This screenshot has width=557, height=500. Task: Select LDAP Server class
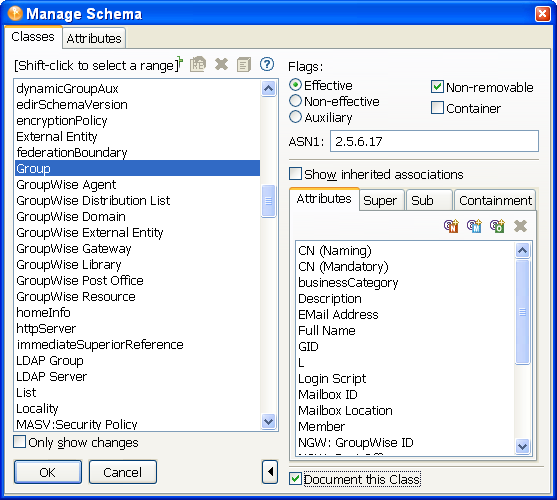137,376
